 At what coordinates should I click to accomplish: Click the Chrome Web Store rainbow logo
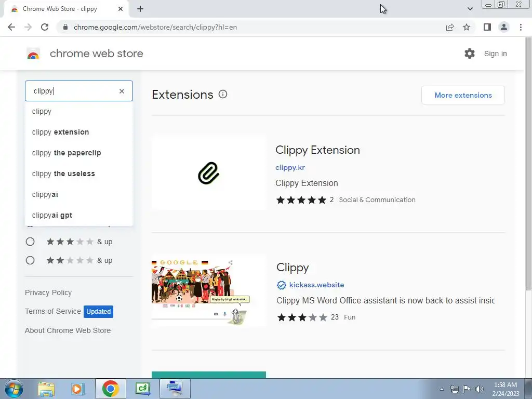pos(33,54)
